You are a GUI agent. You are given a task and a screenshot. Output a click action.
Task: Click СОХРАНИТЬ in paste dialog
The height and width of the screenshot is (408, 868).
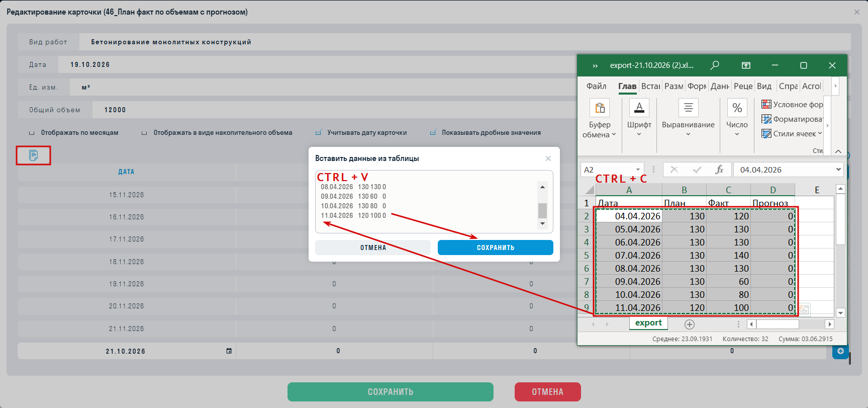[496, 248]
